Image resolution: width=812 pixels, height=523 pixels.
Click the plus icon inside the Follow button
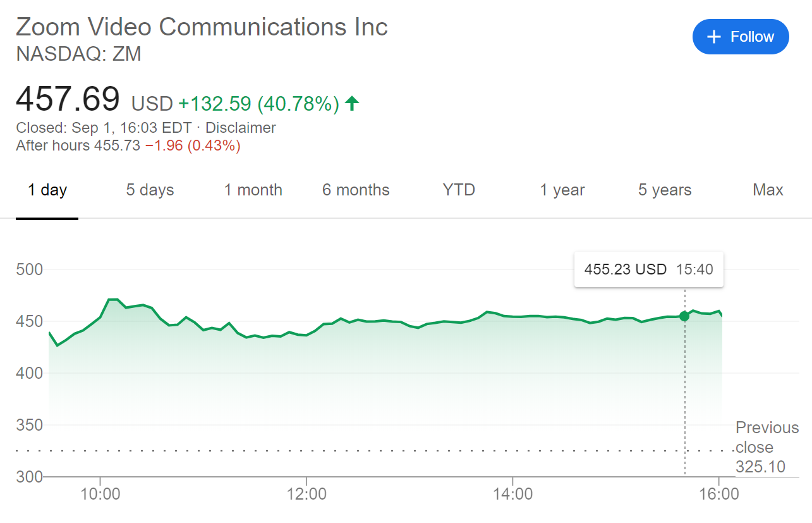714,37
